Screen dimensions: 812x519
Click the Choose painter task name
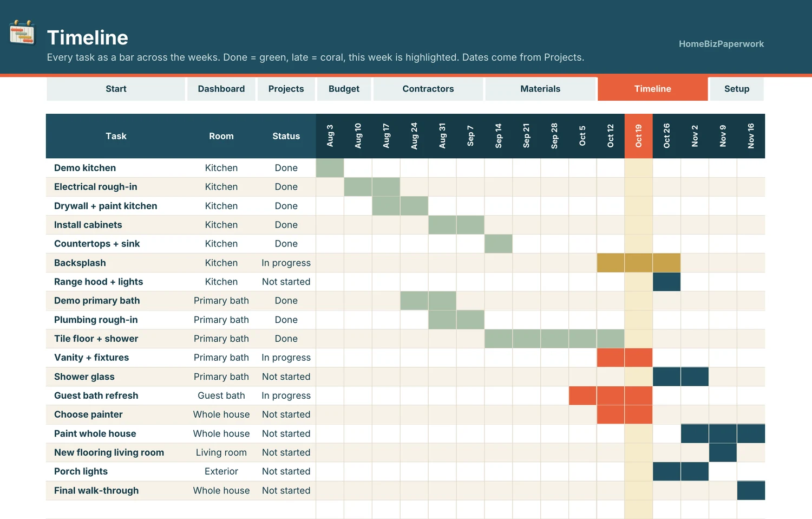pyautogui.click(x=88, y=414)
